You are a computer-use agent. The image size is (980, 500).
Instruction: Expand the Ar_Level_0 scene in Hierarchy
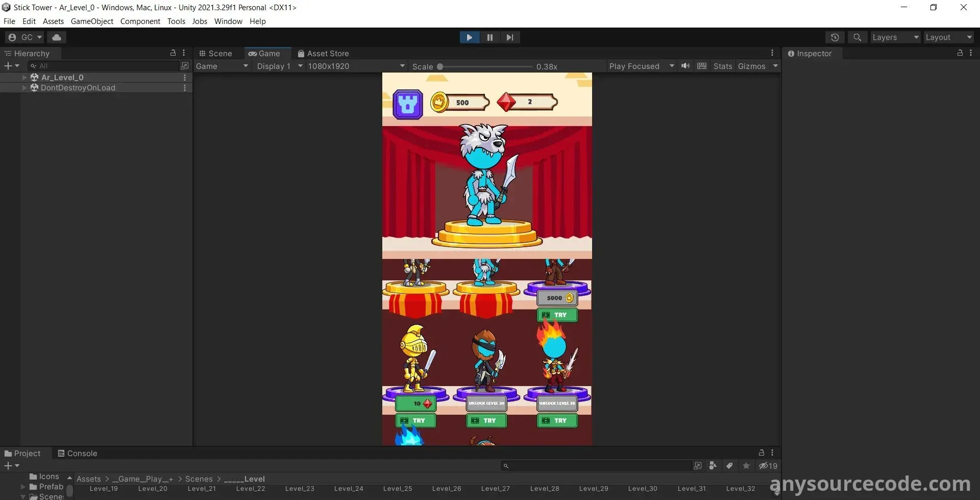(x=24, y=78)
